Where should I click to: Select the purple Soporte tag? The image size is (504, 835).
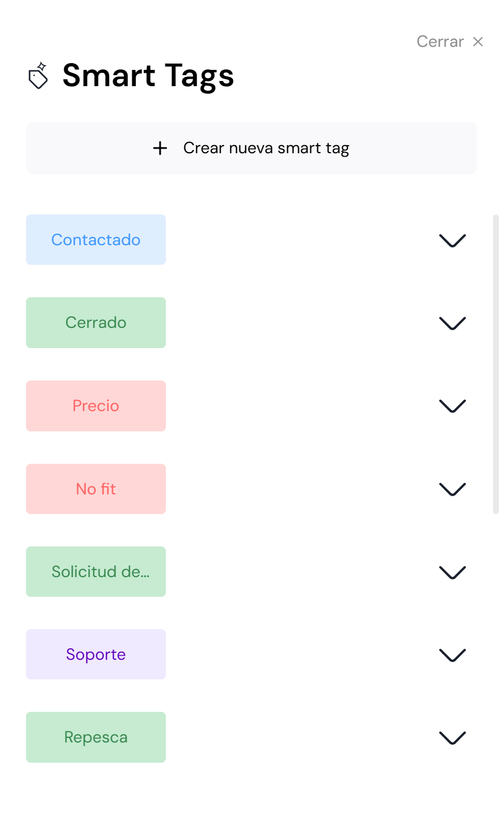(96, 655)
